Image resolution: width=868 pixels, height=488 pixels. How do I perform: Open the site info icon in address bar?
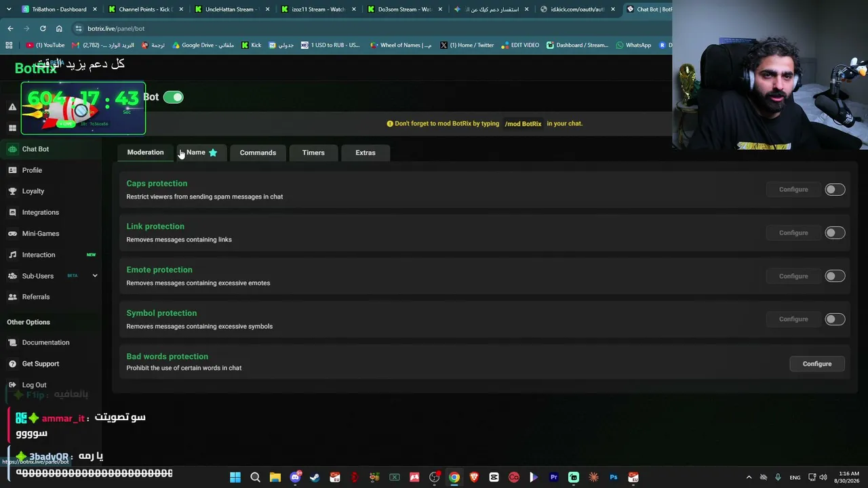(x=79, y=28)
